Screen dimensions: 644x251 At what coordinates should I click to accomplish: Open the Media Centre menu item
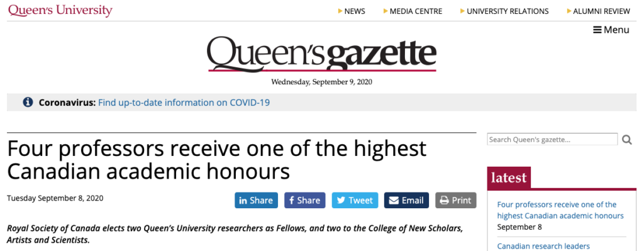pyautogui.click(x=413, y=11)
